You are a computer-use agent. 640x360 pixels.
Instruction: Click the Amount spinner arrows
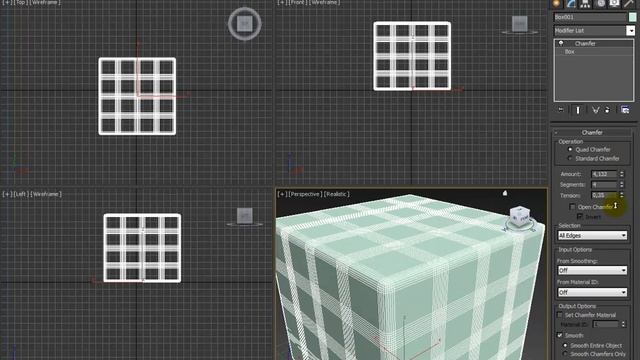coord(622,174)
